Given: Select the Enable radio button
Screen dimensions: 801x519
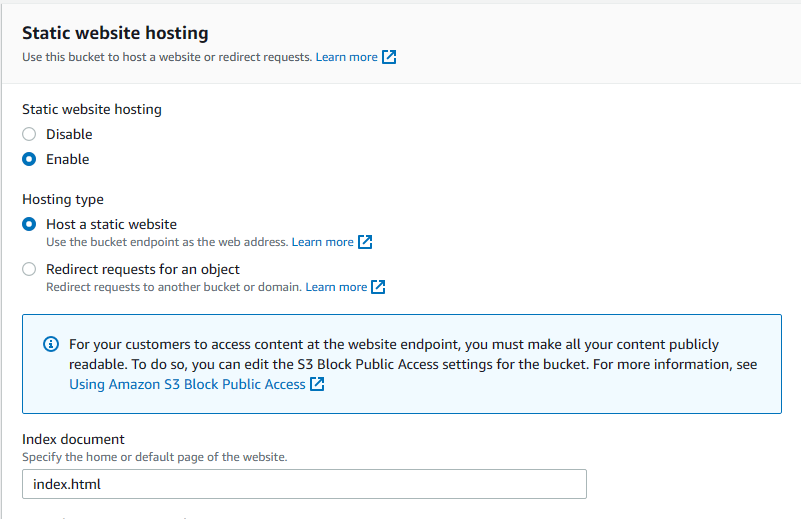Looking at the screenshot, I should pyautogui.click(x=29, y=159).
